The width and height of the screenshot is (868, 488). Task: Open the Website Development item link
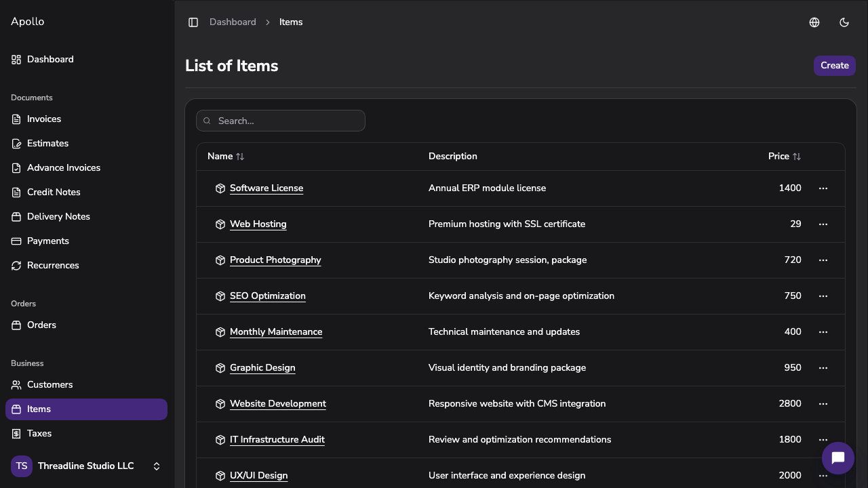point(278,404)
